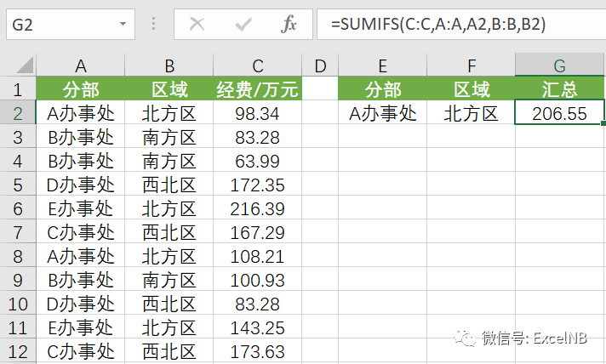Click header cell 分部 in column A
The width and height of the screenshot is (606, 364).
pyautogui.click(x=80, y=88)
